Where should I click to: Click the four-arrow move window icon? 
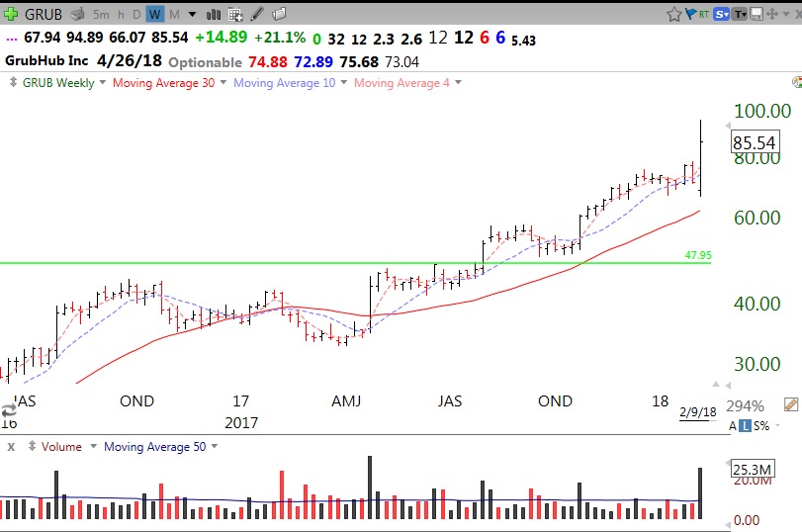tap(771, 14)
